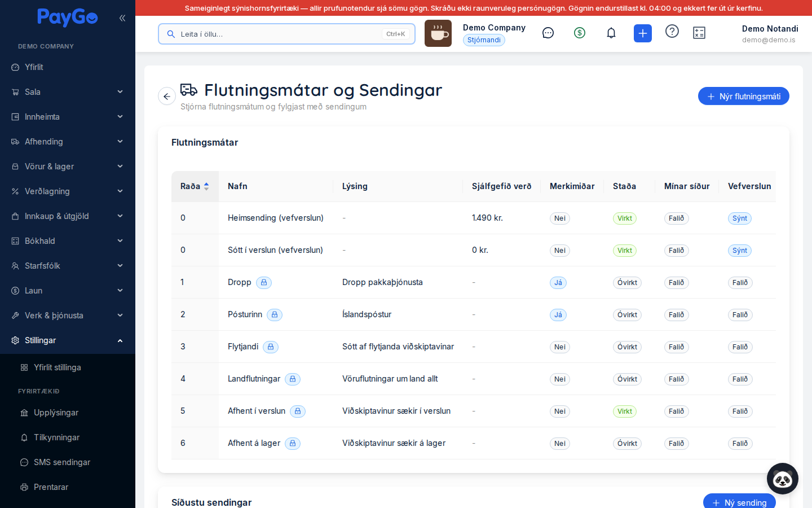Click the Demo Company coffee cup logo

tap(438, 33)
